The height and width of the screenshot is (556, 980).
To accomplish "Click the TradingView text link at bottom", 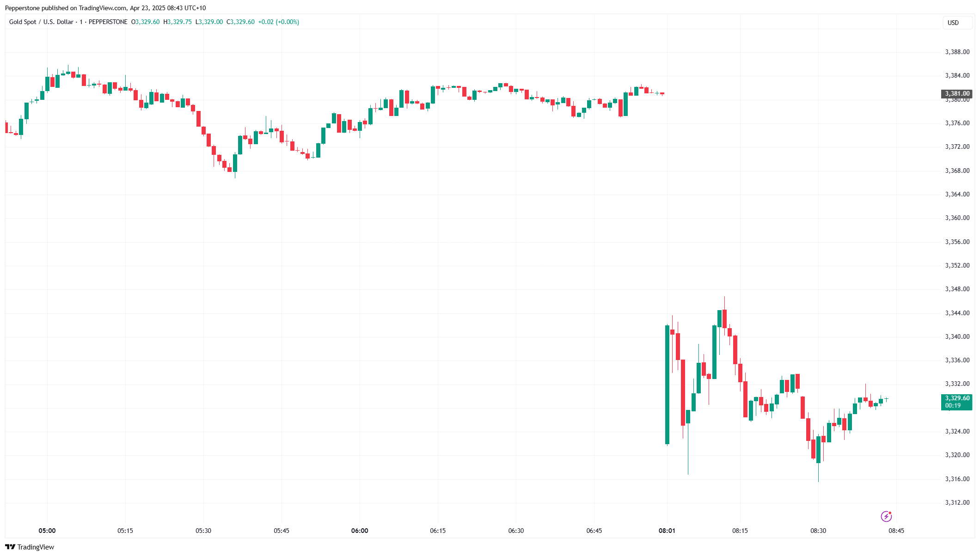I will (x=36, y=547).
